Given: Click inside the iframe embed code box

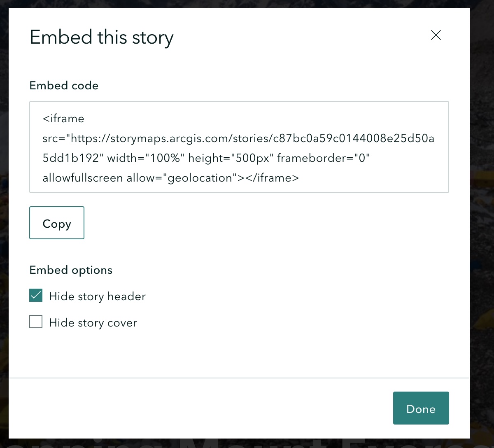Looking at the screenshot, I should (x=239, y=147).
